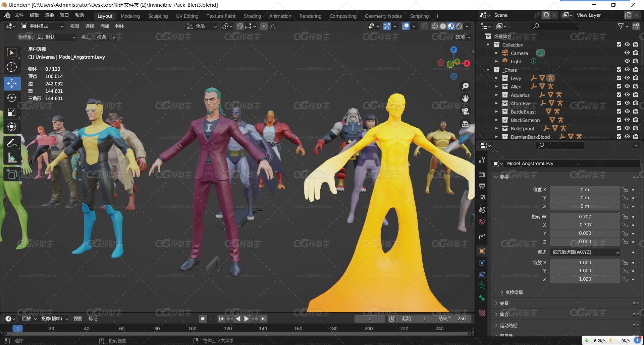Open the Object properties tab
The height and width of the screenshot is (345, 644).
(482, 251)
